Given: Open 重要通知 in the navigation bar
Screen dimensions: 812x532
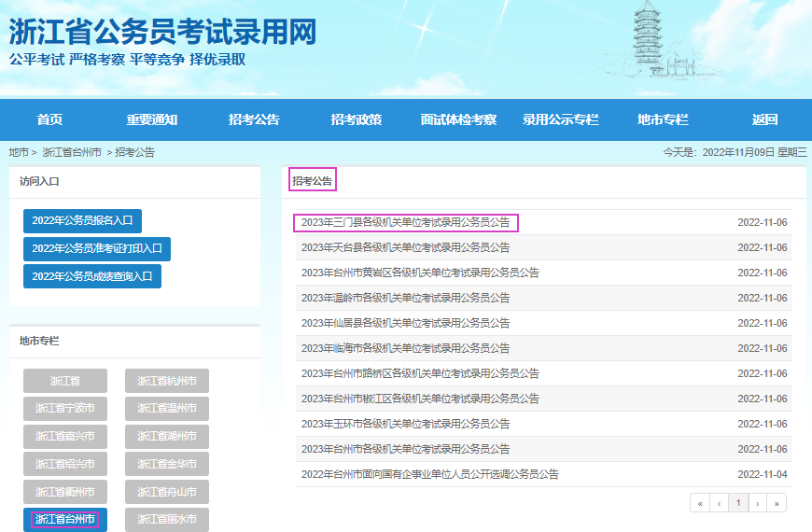Looking at the screenshot, I should coord(152,119).
